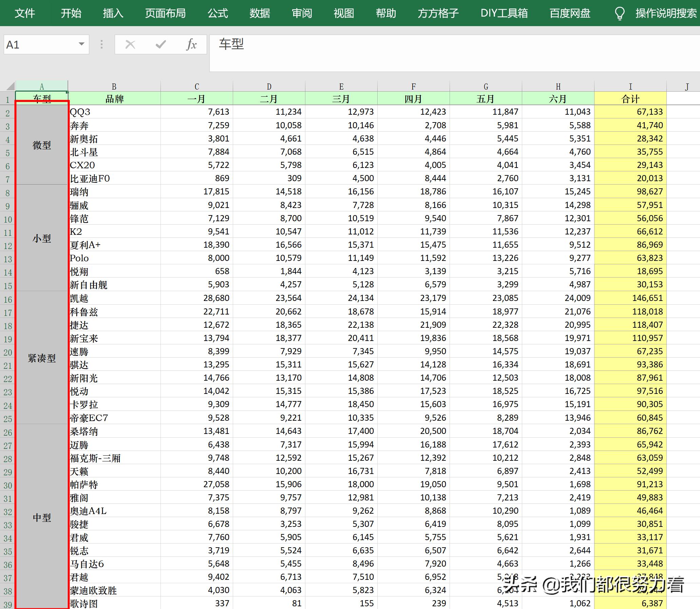
Task: Switch to the 方方格子 ribbon tab
Action: click(x=438, y=13)
